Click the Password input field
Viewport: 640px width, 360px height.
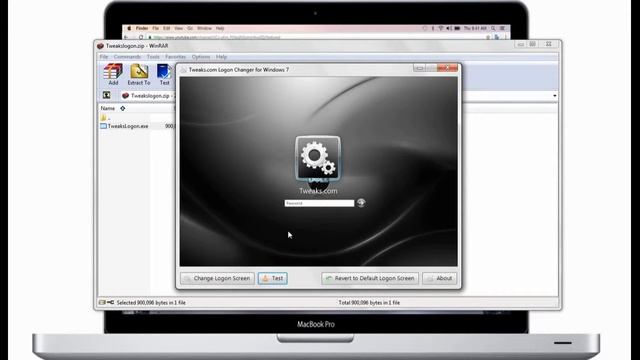click(x=319, y=203)
